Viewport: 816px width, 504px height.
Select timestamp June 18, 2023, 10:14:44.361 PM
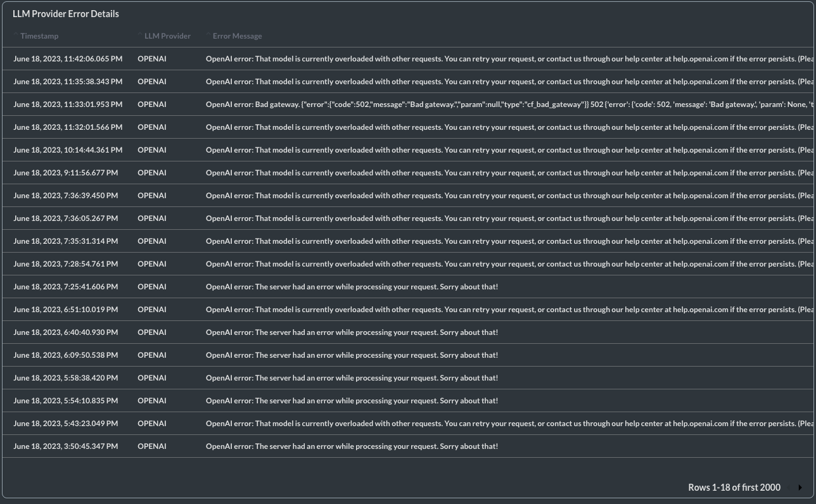pyautogui.click(x=68, y=150)
